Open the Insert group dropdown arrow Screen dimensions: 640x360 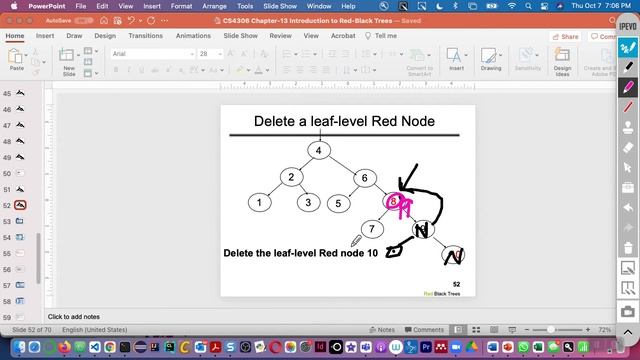tap(466, 54)
